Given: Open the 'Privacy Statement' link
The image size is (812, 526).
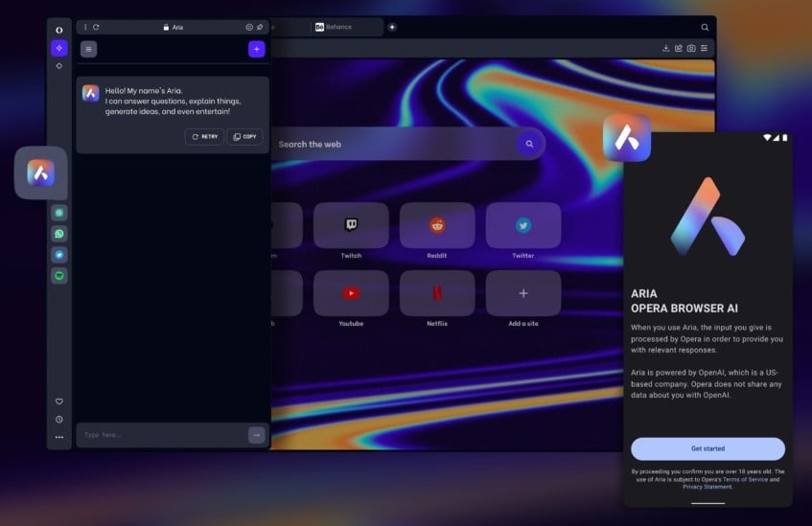Looking at the screenshot, I should click(x=708, y=487).
